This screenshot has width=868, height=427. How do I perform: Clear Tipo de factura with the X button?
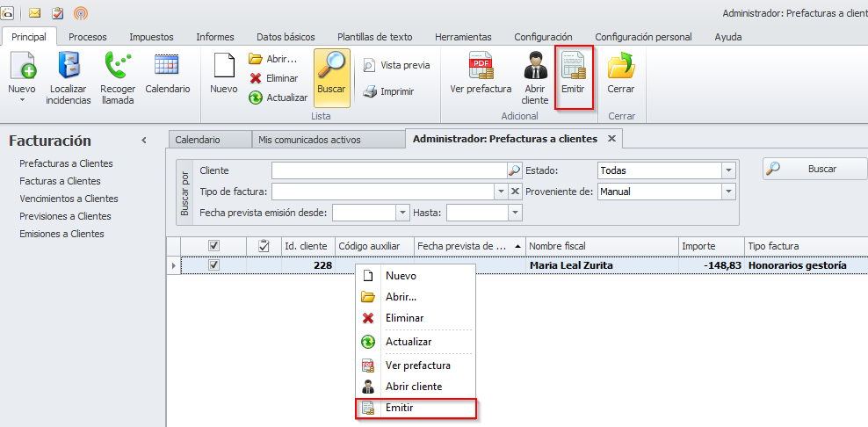point(515,192)
